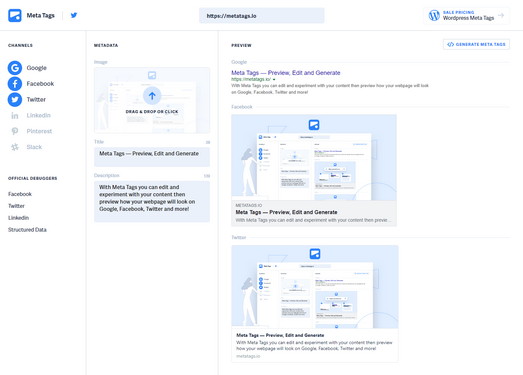Open the Wordpress Meta Tags promo link
Screen dimensions: 523x375
pos(466,15)
